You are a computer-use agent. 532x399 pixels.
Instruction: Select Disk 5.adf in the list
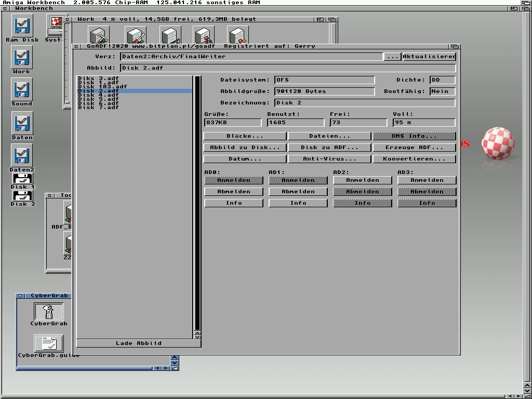pos(135,99)
